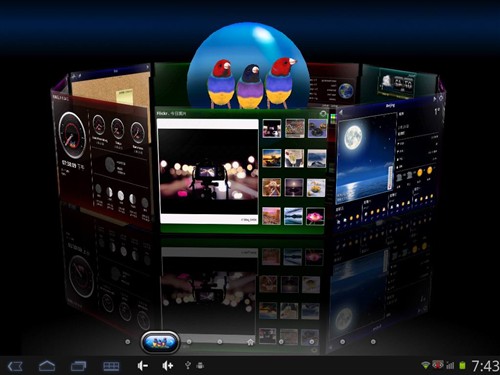Tap the Flickr panel title text
Viewport: 500px width, 375px height.
[171, 113]
